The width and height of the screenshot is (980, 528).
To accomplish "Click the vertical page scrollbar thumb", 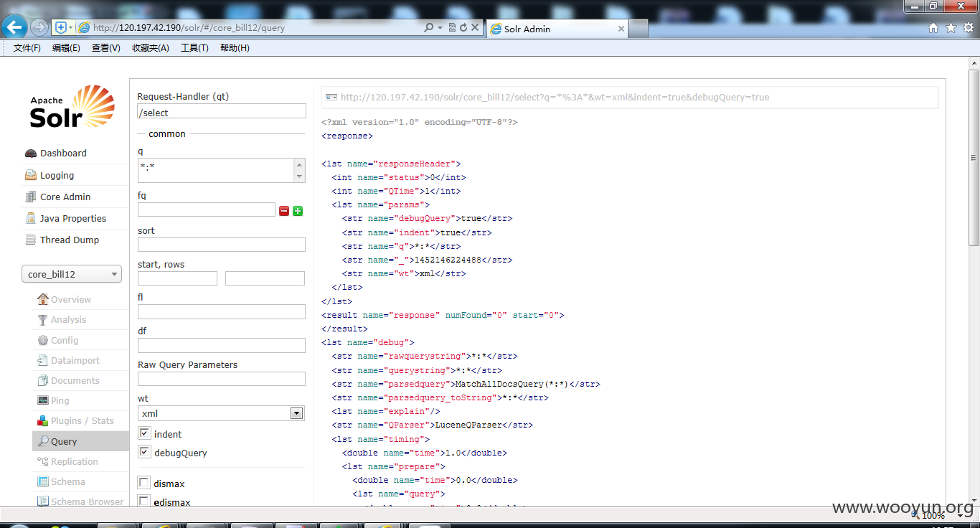I will tap(974, 158).
